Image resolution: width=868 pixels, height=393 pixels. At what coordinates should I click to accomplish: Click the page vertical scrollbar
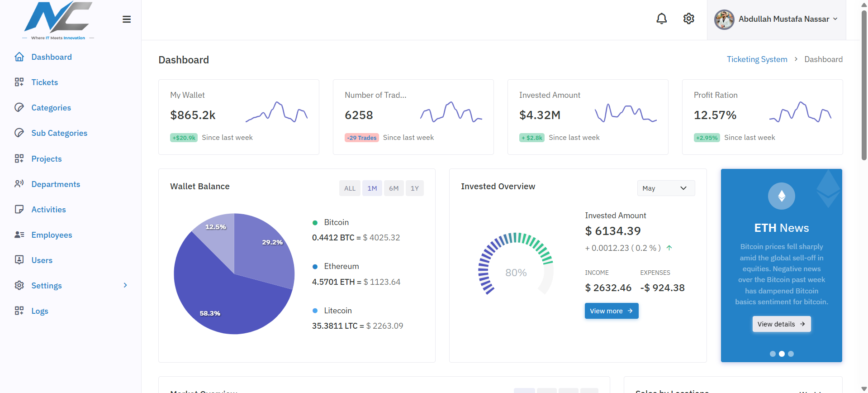(x=864, y=86)
